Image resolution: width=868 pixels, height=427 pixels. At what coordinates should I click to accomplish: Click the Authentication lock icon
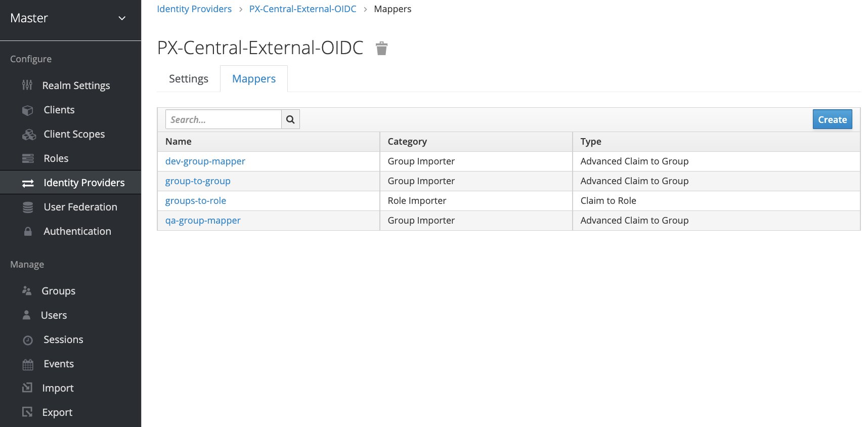point(28,232)
